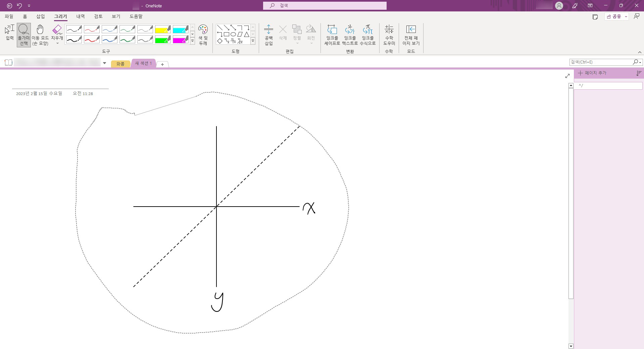The height and width of the screenshot is (349, 644).
Task: Click the title bar 검색 box
Action: (325, 6)
